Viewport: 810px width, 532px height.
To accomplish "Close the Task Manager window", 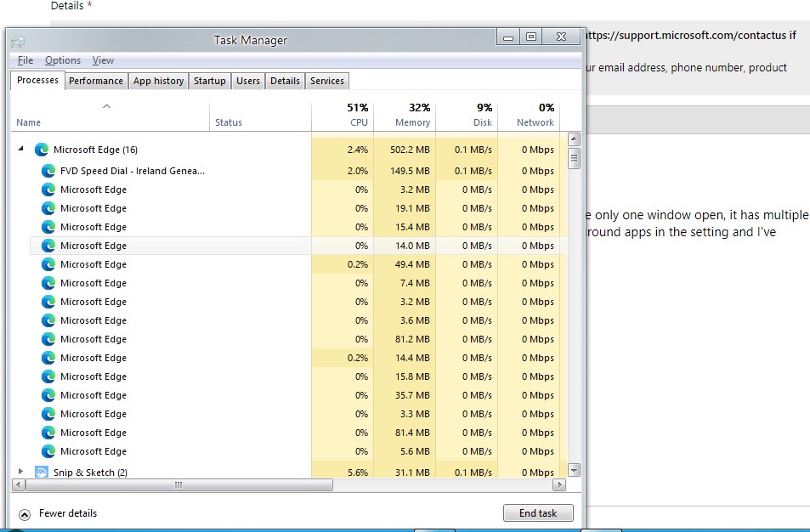I will (561, 37).
